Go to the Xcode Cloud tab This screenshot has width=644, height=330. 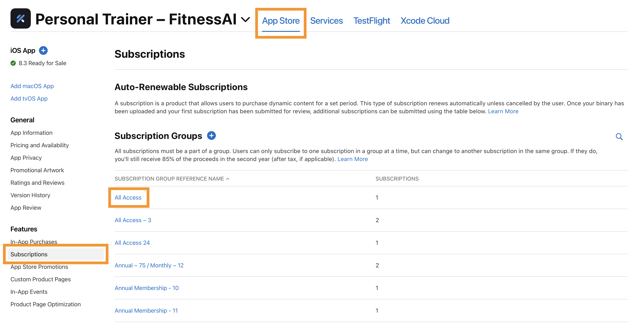coord(425,21)
